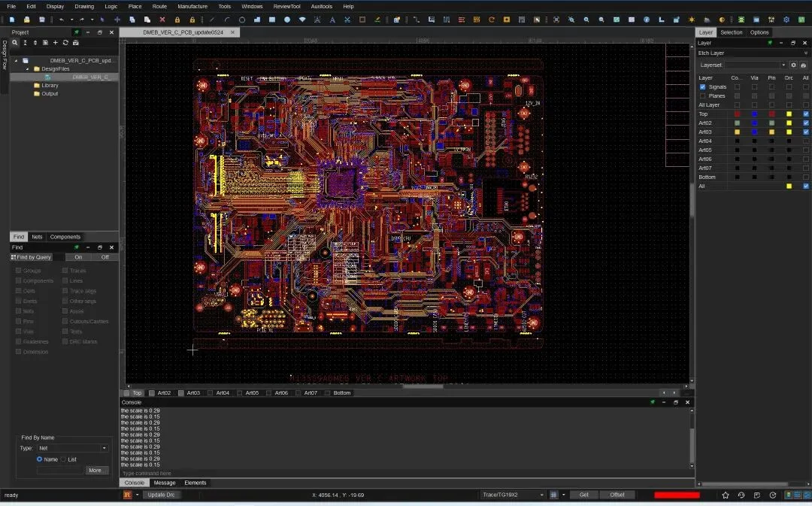Click the Update Drc button

[161, 495]
